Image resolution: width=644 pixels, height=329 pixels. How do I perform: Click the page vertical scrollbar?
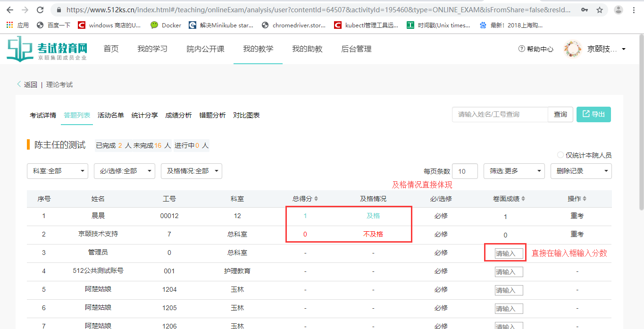click(641, 123)
